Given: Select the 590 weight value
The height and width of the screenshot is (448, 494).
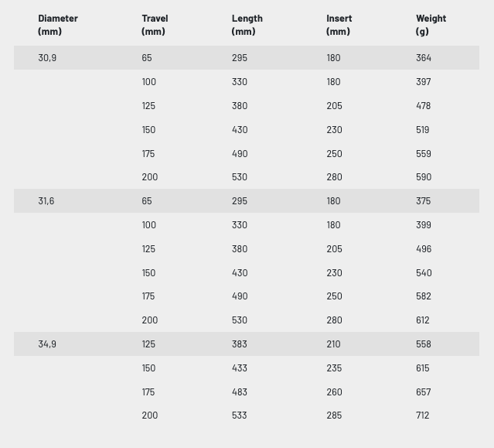Looking at the screenshot, I should tap(424, 177).
